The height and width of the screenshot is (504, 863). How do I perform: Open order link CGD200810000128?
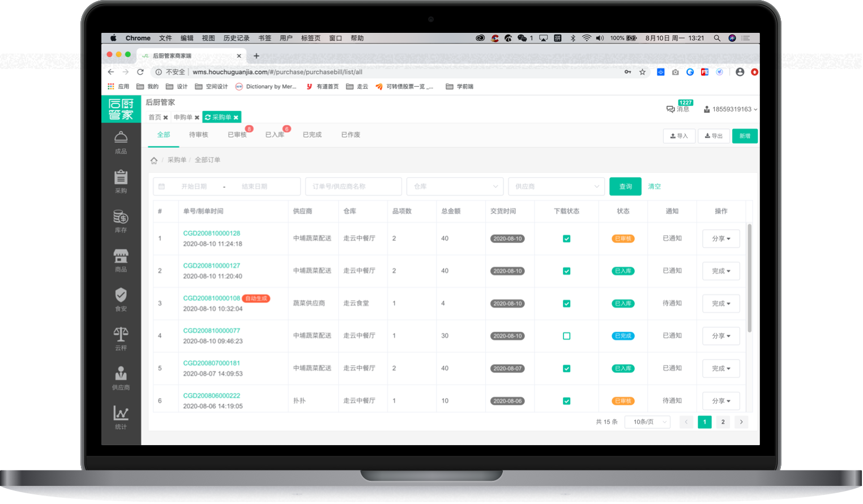pyautogui.click(x=211, y=233)
